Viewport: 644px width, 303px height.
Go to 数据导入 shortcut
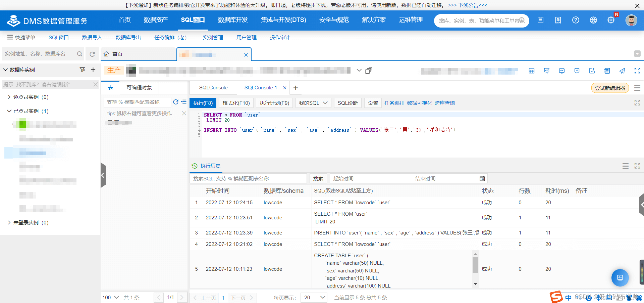click(92, 37)
